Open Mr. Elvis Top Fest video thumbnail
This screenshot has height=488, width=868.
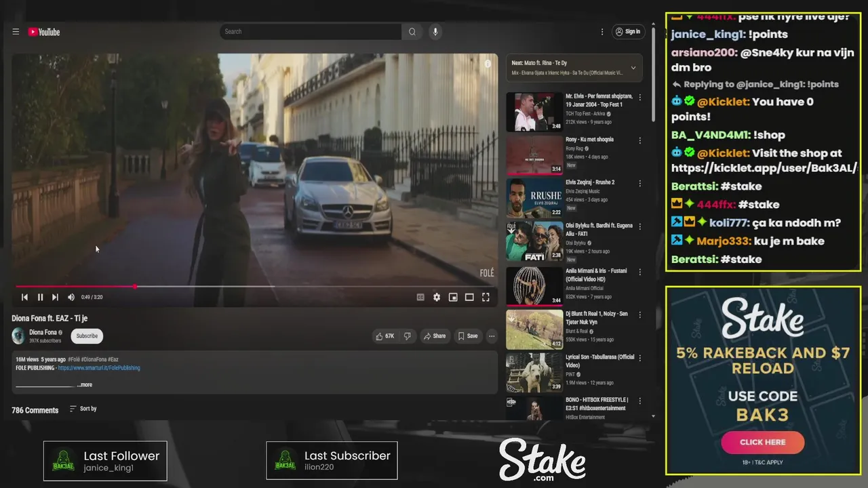tap(534, 112)
